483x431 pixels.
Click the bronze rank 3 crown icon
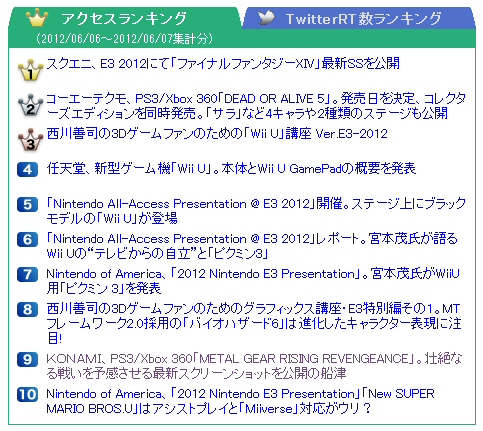point(30,140)
